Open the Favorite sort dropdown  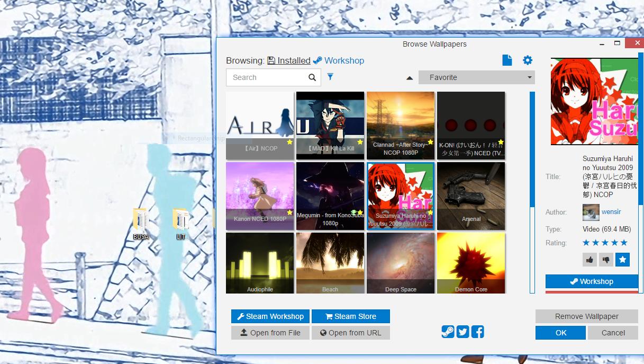[x=476, y=77]
